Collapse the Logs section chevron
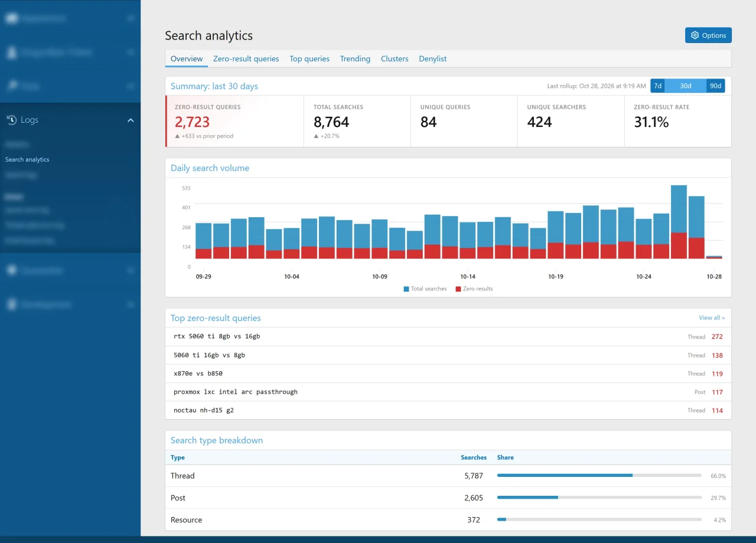The image size is (756, 543). 131,120
